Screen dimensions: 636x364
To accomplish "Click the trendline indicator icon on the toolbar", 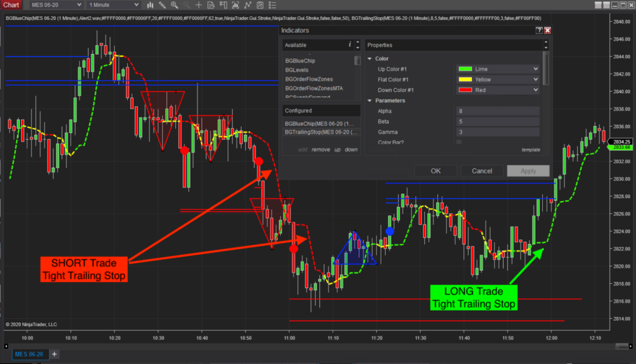I will click(x=248, y=4).
